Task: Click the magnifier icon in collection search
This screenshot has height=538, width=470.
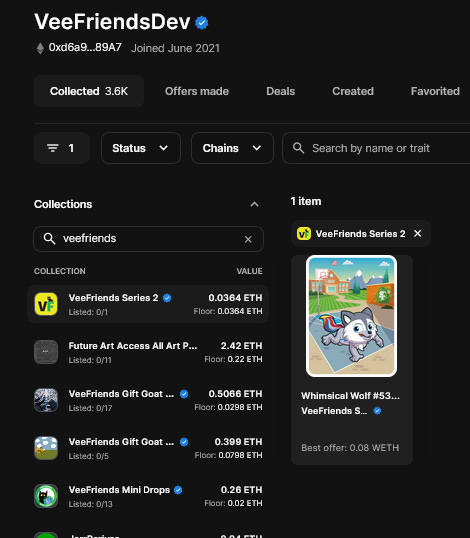Action: click(49, 238)
